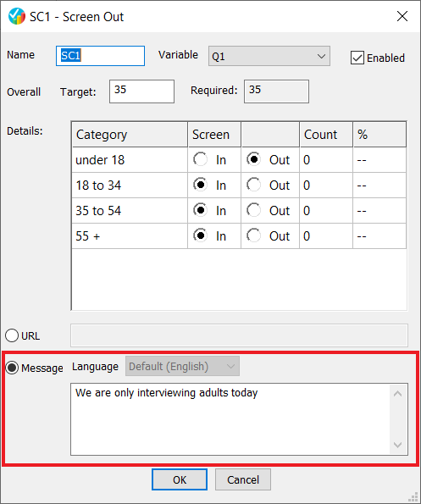
Task: Toggle the Enabled checkbox
Action: (357, 58)
